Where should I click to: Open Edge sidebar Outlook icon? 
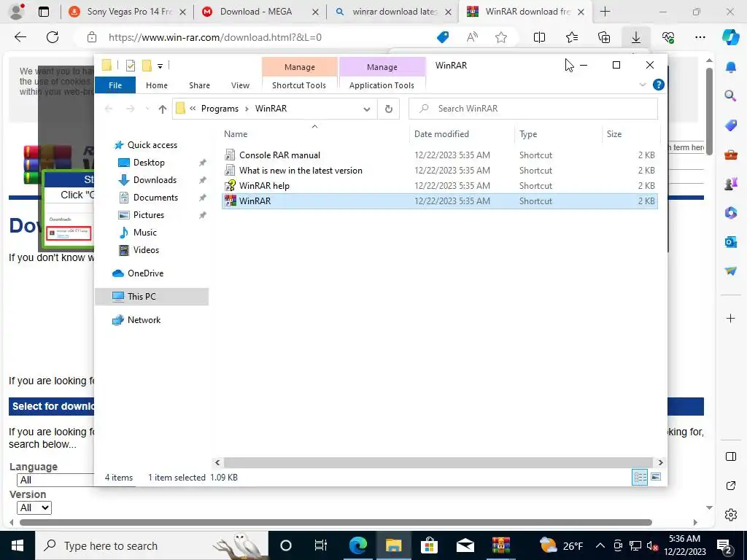click(x=730, y=242)
